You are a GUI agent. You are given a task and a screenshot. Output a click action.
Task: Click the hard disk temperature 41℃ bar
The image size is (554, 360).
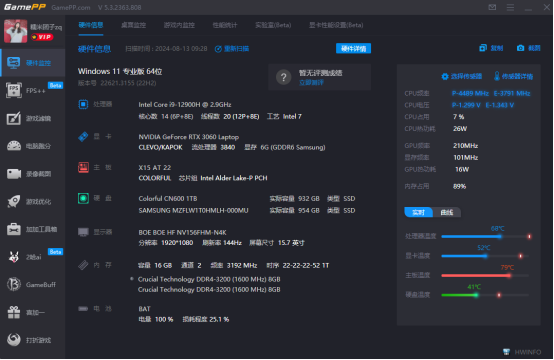coord(485,295)
